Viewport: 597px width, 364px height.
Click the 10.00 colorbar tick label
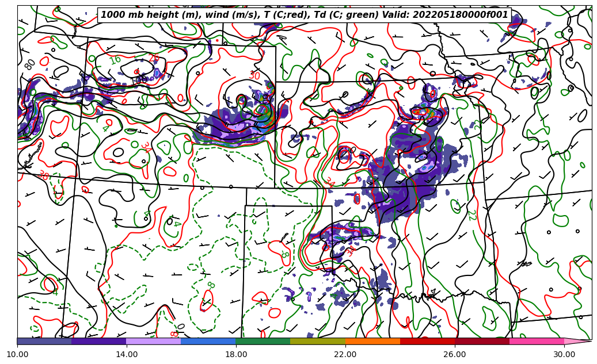(x=17, y=354)
